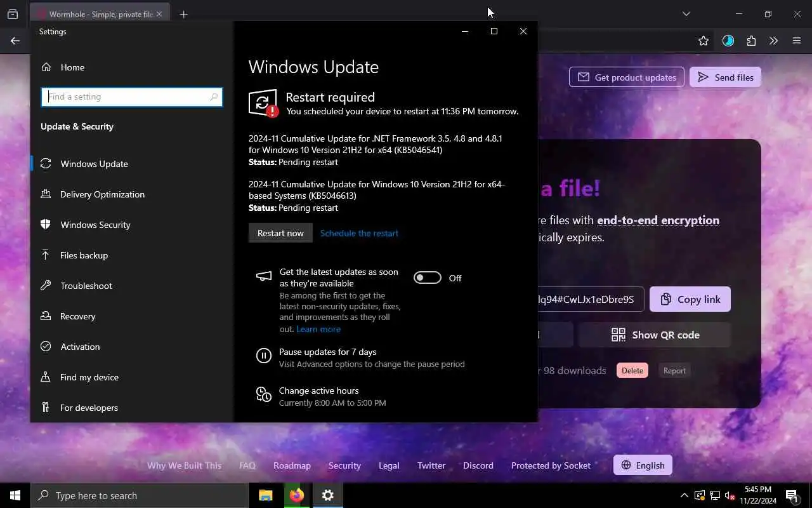Image resolution: width=812 pixels, height=508 pixels.
Task: Click the Delete button in Wormhole
Action: [x=632, y=370]
